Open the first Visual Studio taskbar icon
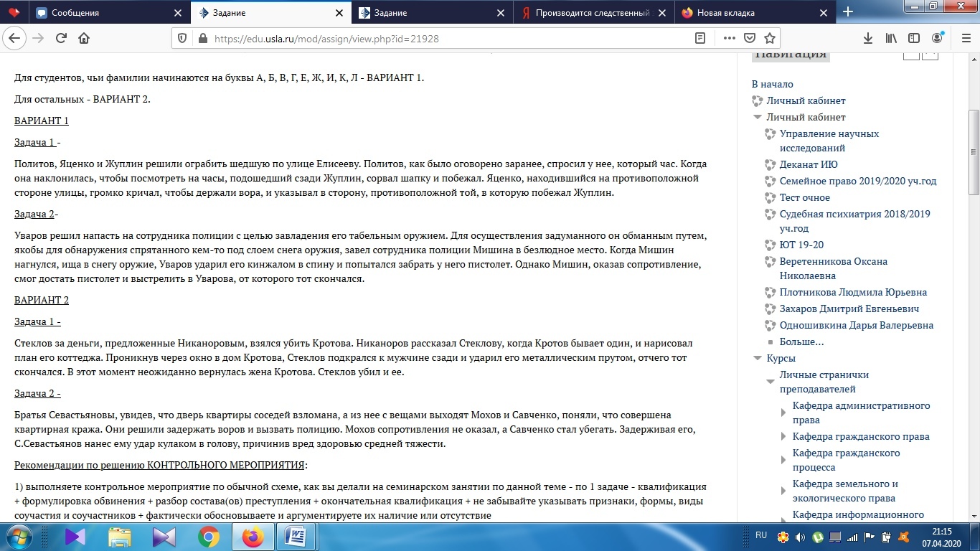980x551 pixels. click(x=75, y=537)
